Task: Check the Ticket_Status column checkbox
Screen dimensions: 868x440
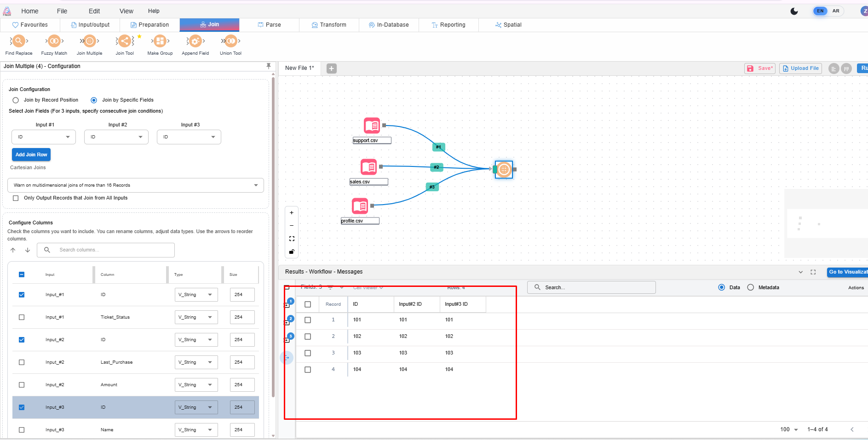Action: point(22,317)
